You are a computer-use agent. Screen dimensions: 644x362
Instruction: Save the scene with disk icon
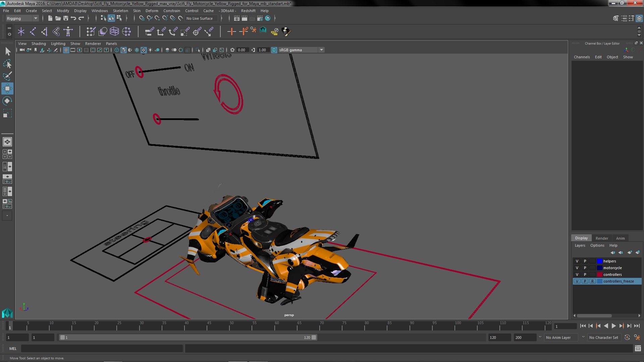pos(66,18)
